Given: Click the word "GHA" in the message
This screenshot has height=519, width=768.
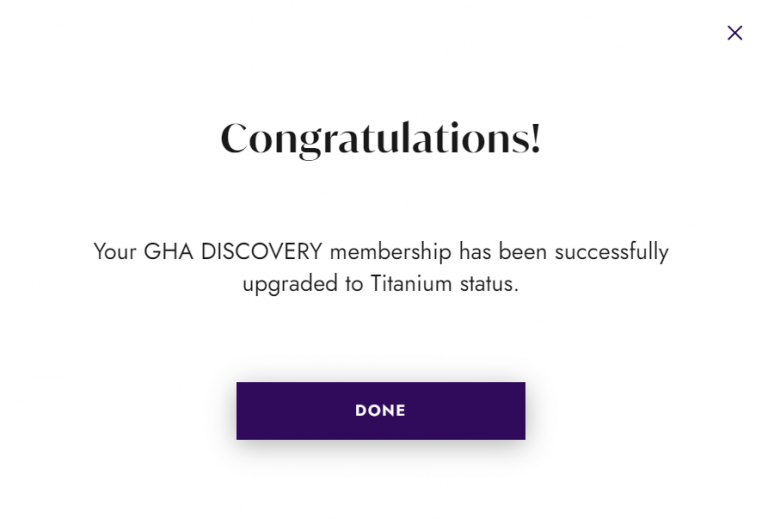Looking at the screenshot, I should click(168, 250).
